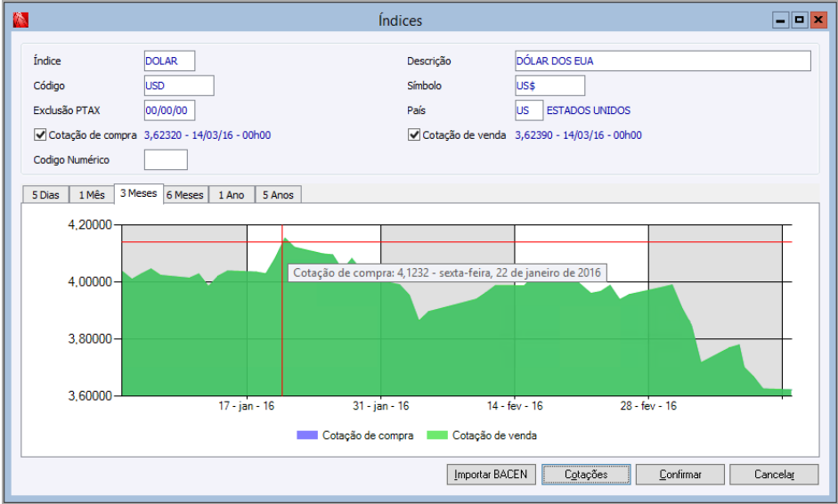Click the 3,60000 y-axis label
Viewport: 838px width, 504px height.
pyautogui.click(x=90, y=396)
